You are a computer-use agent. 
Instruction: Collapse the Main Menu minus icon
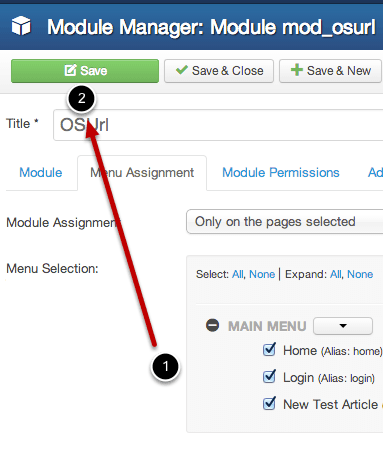213,325
